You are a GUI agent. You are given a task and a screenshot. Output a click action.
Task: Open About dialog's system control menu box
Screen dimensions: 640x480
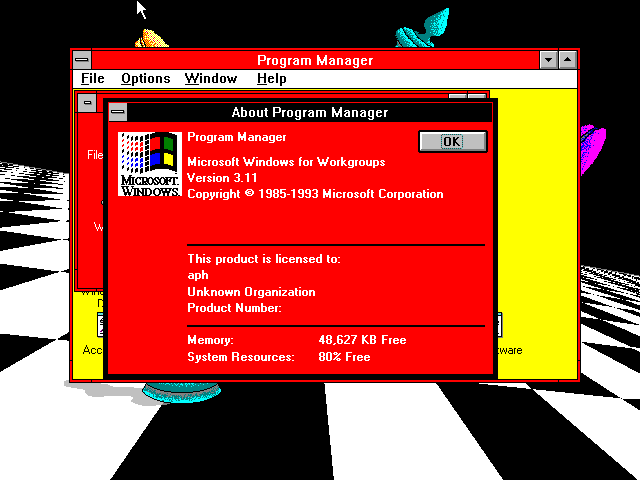118,112
